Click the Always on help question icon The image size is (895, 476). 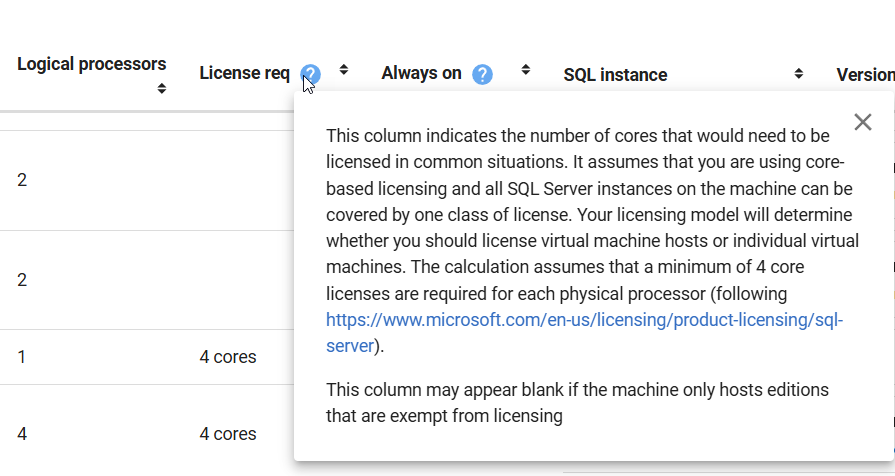483,74
